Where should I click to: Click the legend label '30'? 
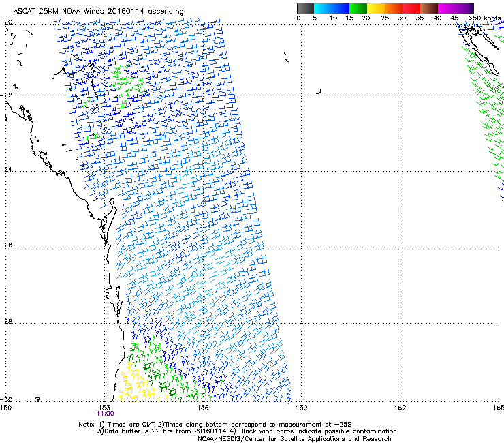click(402, 18)
